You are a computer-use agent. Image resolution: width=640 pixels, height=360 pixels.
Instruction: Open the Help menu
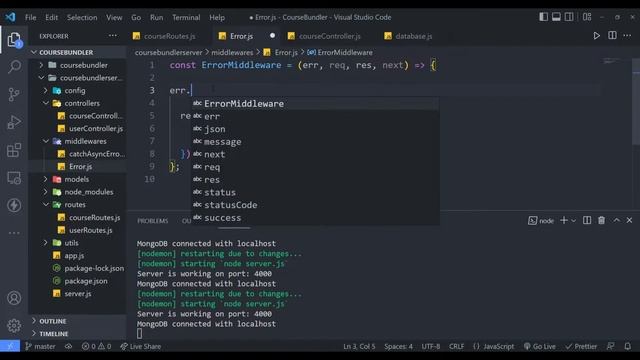point(217,17)
